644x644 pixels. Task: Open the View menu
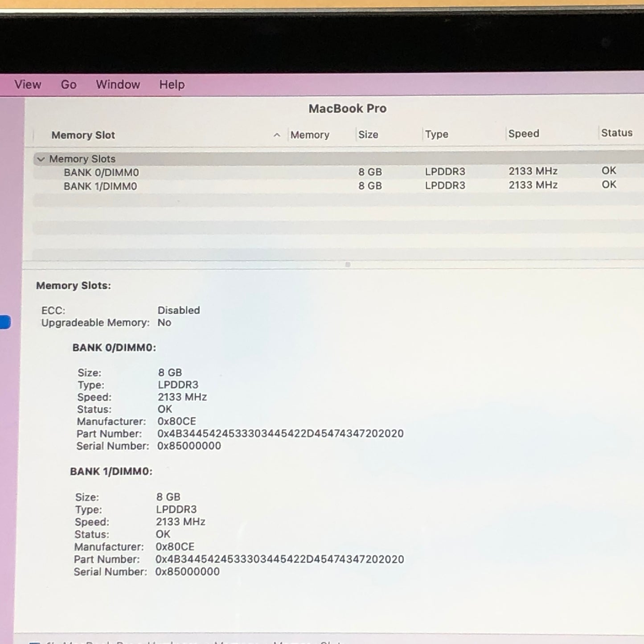point(28,84)
